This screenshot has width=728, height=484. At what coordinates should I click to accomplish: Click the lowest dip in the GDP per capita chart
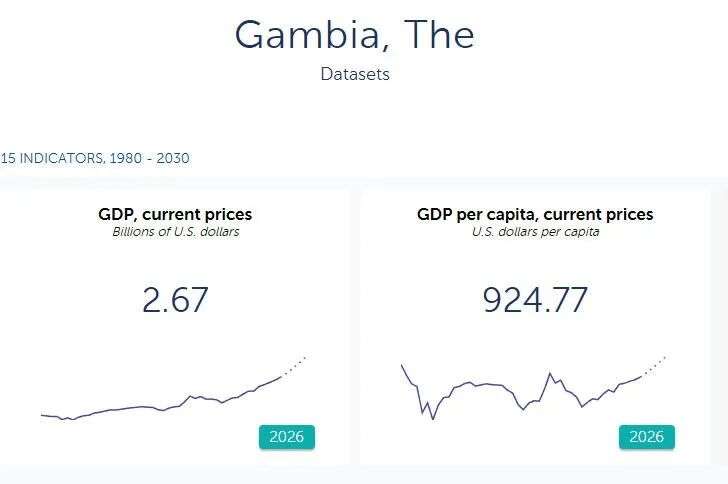point(433,418)
